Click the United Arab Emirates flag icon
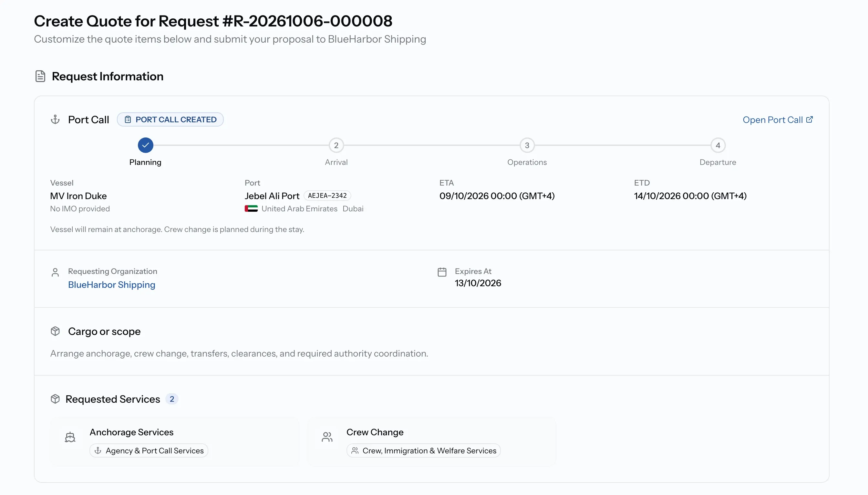The image size is (868, 495). coord(251,208)
